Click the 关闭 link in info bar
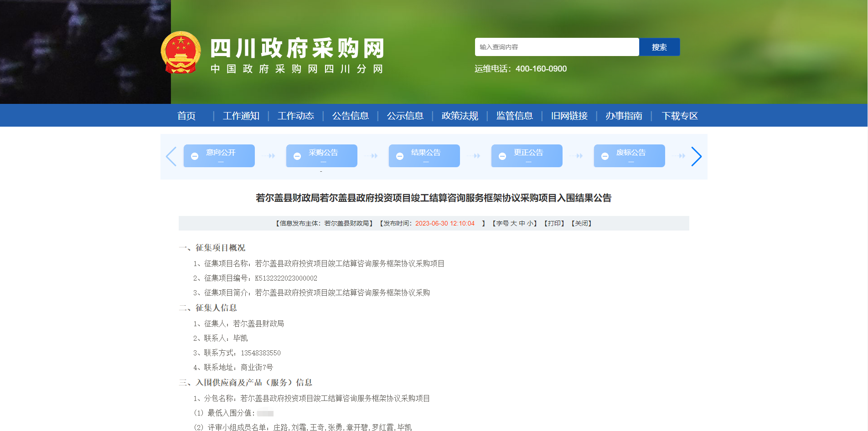Image resolution: width=868 pixels, height=431 pixels. 581,224
